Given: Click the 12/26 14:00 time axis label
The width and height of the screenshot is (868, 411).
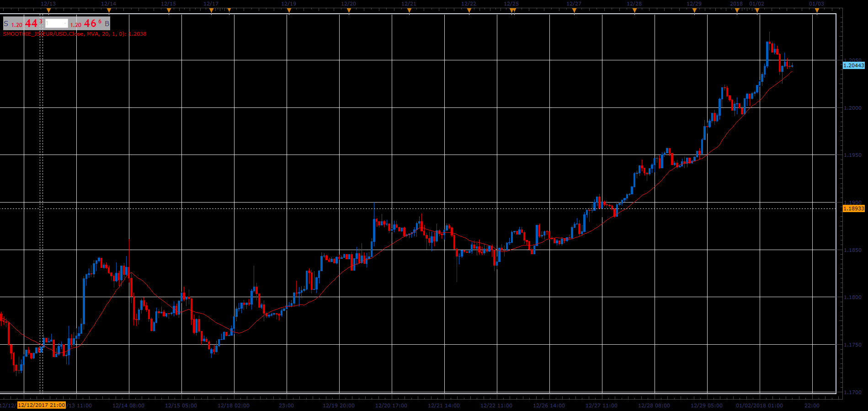Looking at the screenshot, I should point(549,406).
